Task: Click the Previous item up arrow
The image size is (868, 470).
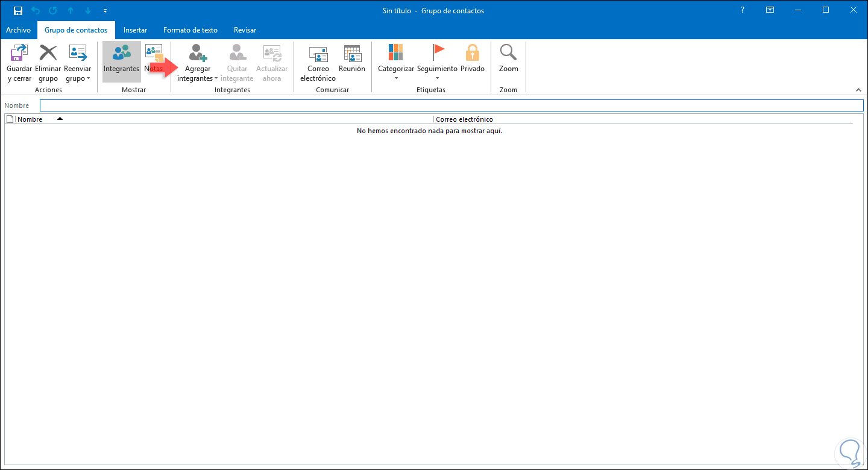Action: 71,11
